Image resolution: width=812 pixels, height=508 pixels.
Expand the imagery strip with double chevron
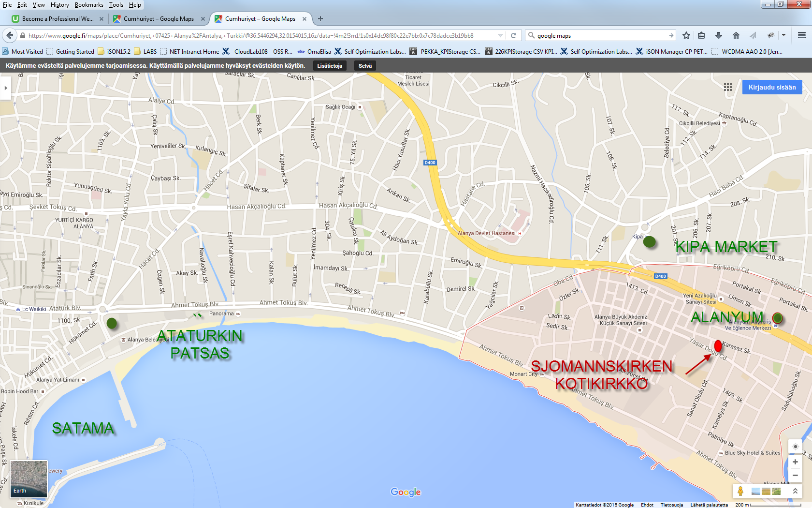click(x=795, y=491)
